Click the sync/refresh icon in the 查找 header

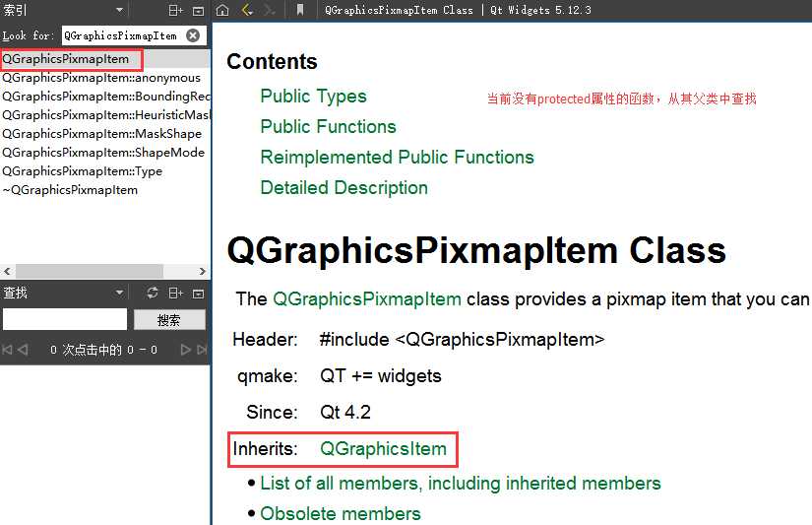pyautogui.click(x=153, y=293)
